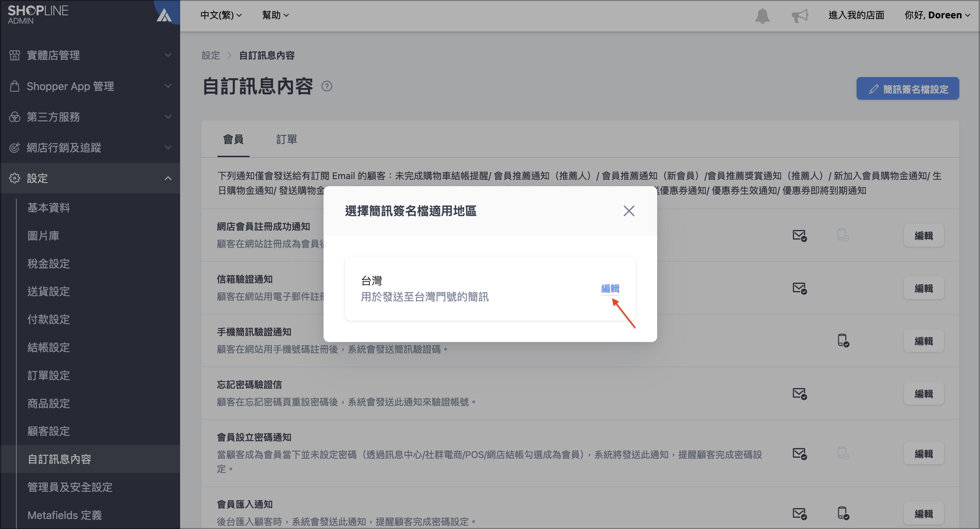Open Metafields 定義 in settings menu
Screen dimensions: 980x529
point(65,515)
